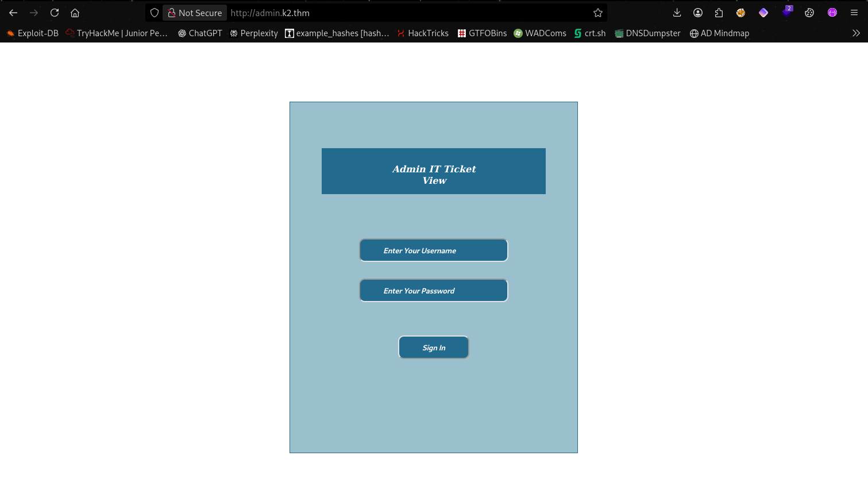This screenshot has height=502, width=868.
Task: Focus the Enter Your Username field
Action: point(434,250)
